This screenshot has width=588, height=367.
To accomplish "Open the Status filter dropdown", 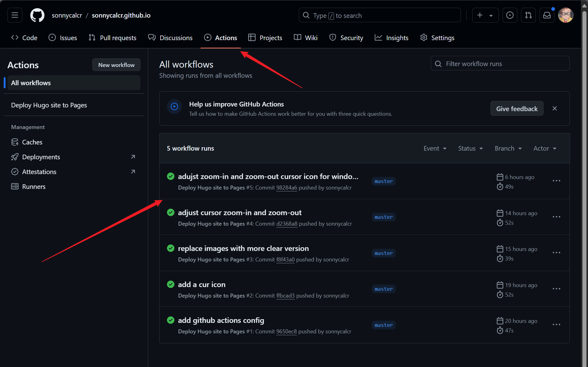I will 470,148.
